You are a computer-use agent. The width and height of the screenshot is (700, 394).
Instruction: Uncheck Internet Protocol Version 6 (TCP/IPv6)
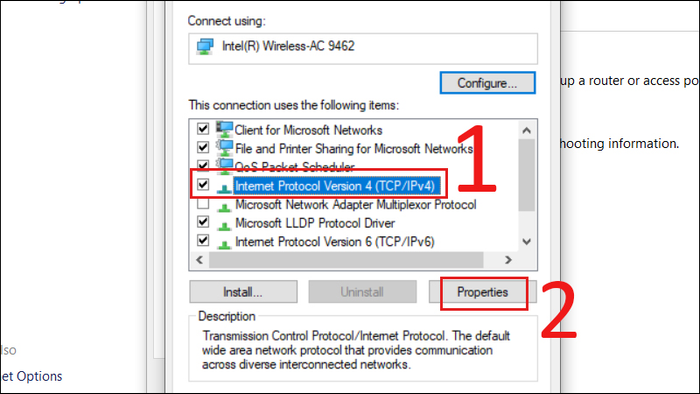coord(203,241)
